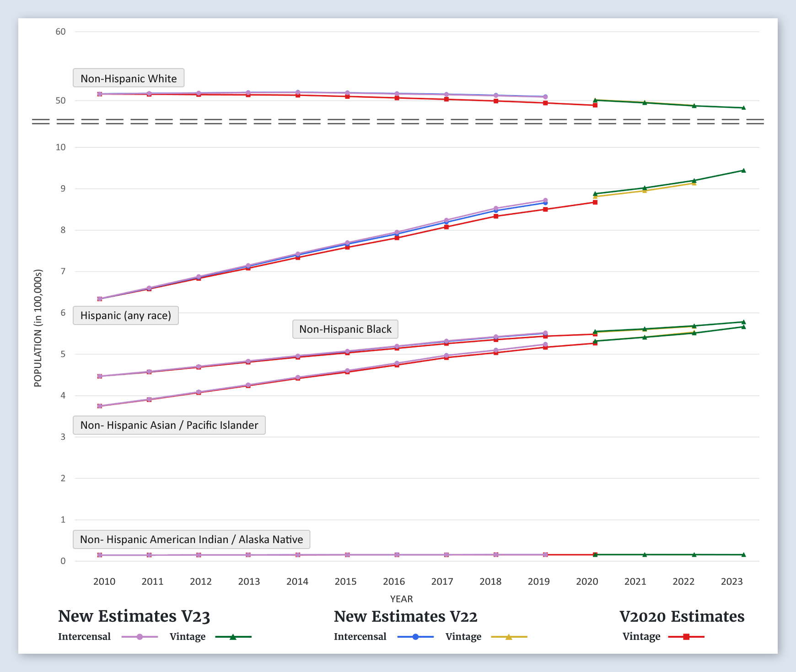Toggle the Vintage series text under V2020 Estimates
The width and height of the screenshot is (796, 672).
[641, 637]
